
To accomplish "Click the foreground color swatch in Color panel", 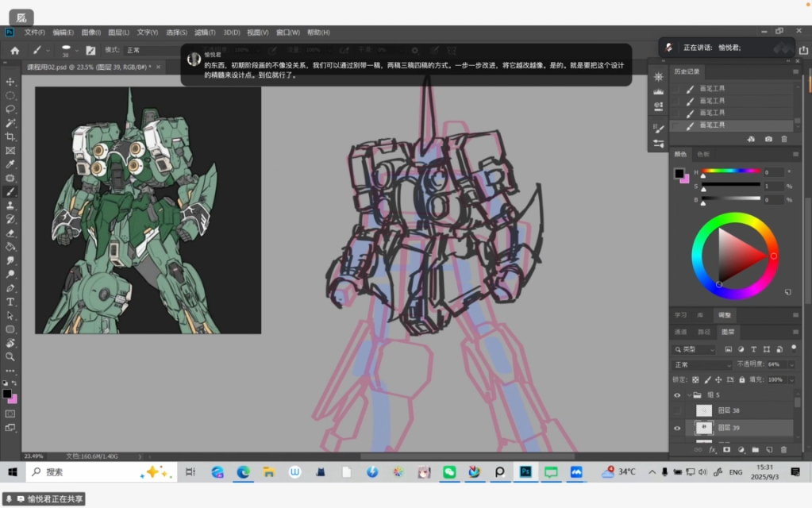I will [x=679, y=174].
